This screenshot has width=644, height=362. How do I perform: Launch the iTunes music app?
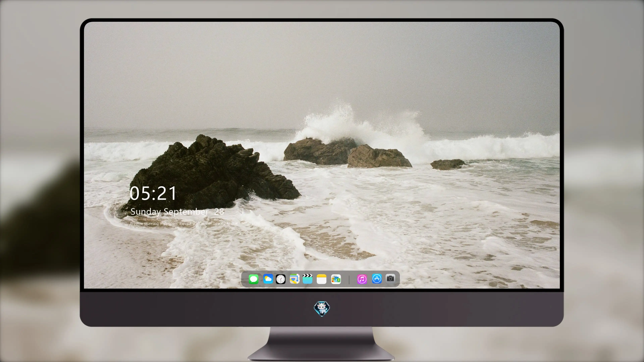(362, 279)
